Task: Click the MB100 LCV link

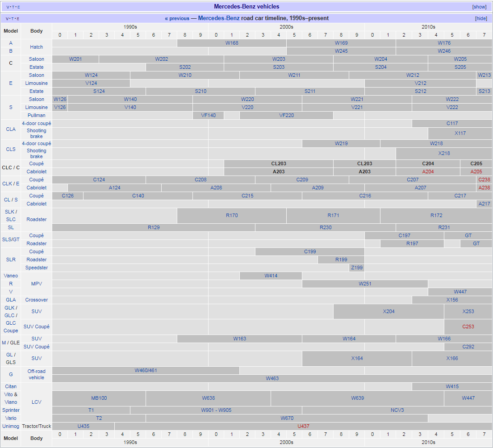Action: 99,398
